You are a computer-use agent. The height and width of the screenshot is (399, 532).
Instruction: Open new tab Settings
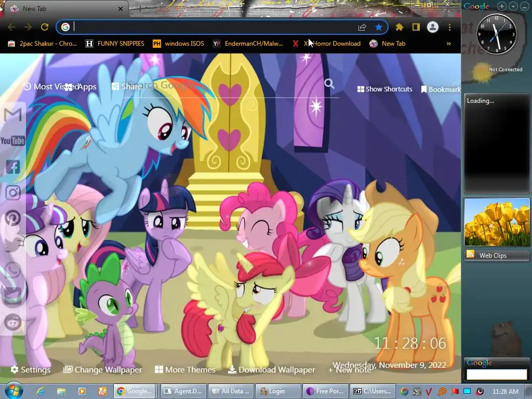[31, 369]
